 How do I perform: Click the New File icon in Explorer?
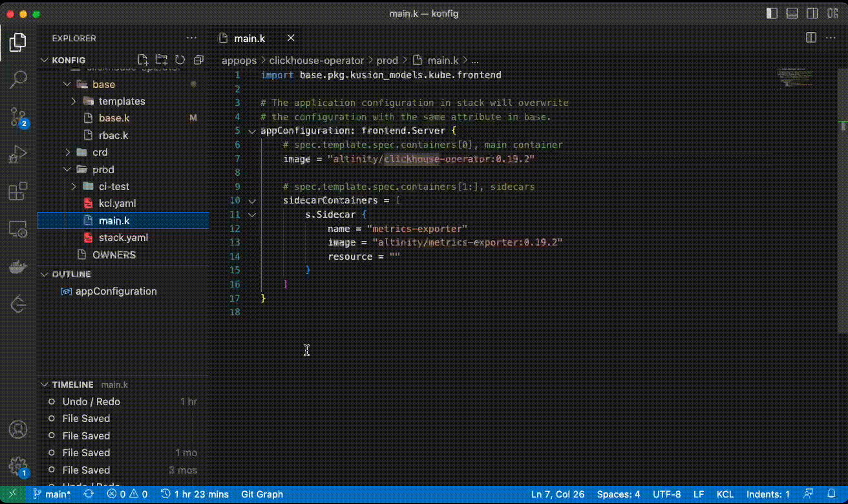(x=143, y=60)
